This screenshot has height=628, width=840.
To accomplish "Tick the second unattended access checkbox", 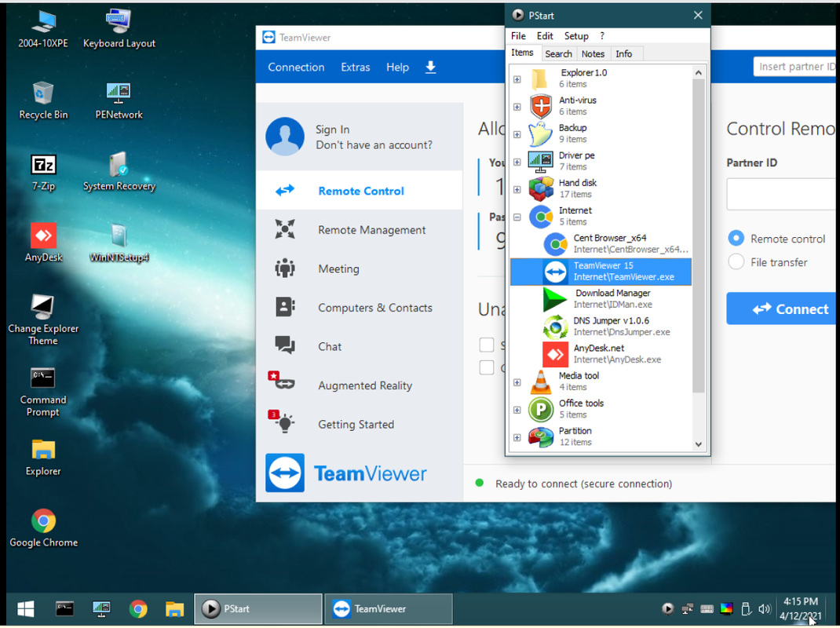I will [487, 367].
